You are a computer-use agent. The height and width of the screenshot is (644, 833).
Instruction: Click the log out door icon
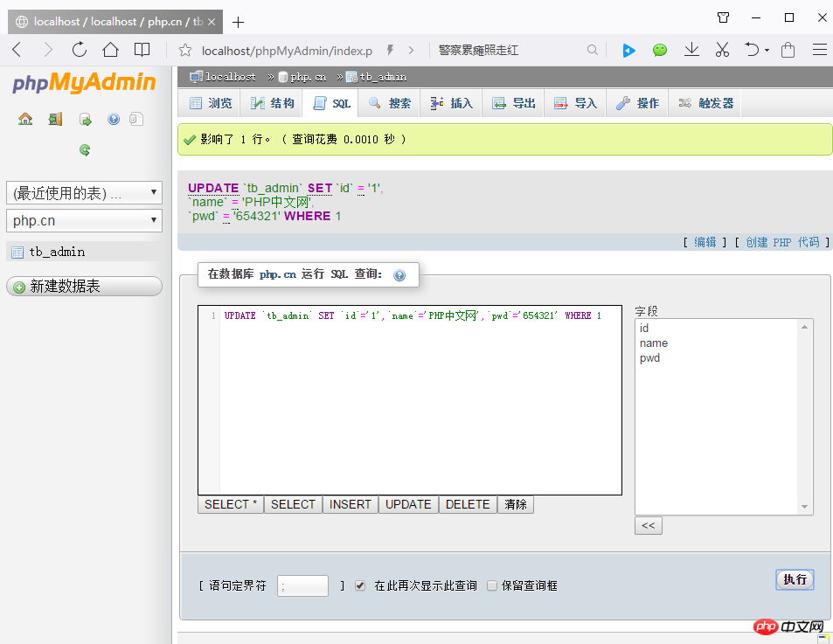[55, 119]
